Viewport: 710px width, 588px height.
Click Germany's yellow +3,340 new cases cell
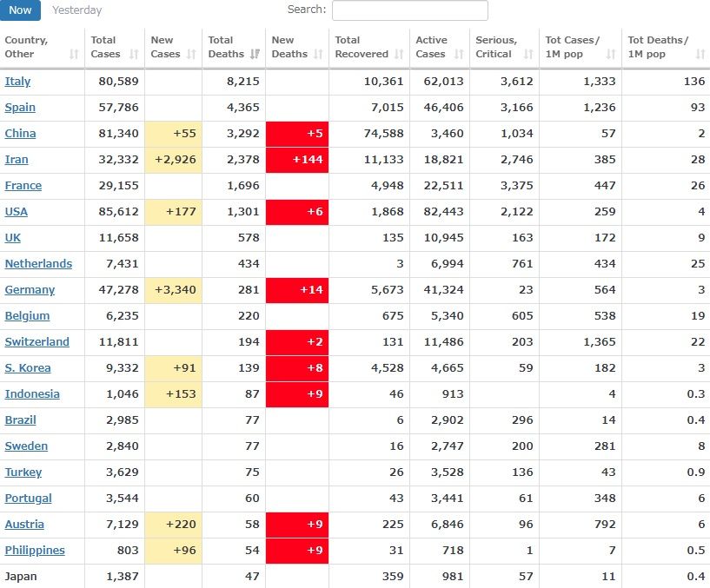tap(173, 290)
